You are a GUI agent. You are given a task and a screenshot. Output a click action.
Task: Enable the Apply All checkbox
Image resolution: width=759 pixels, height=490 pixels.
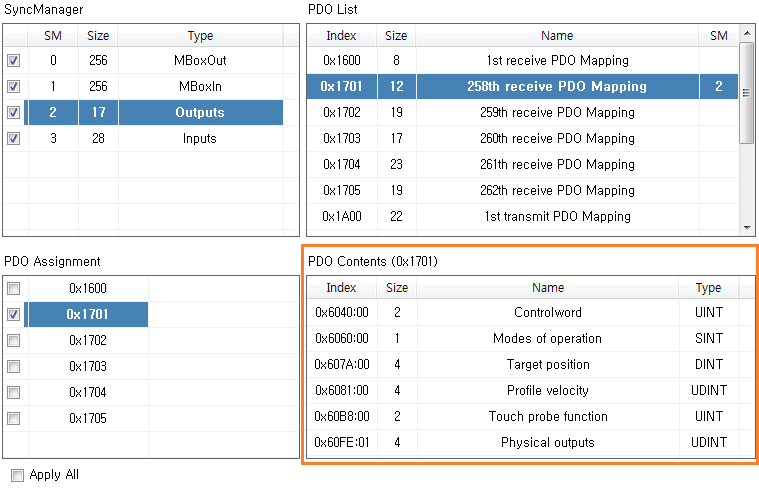tap(17, 475)
